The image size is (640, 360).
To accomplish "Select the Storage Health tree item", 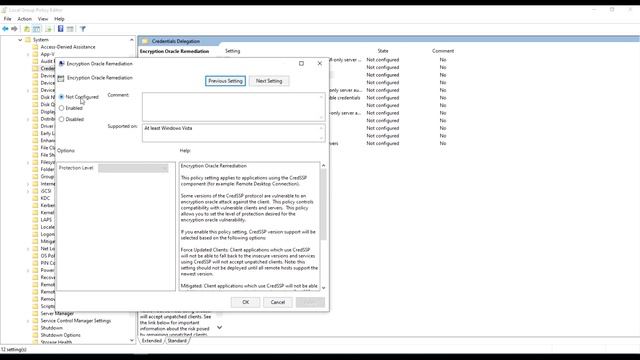I will [56, 342].
